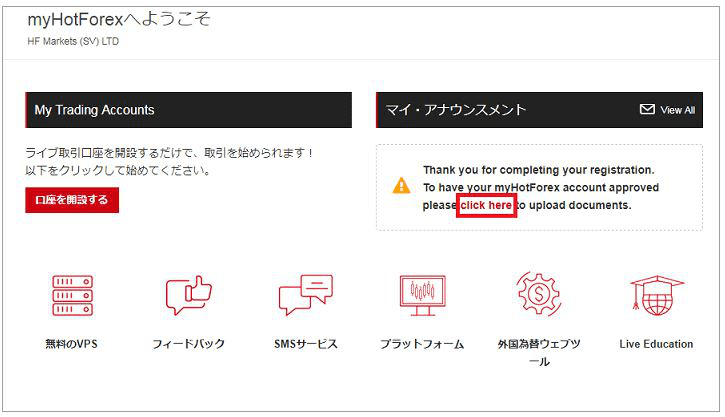This screenshot has height=417, width=725.
Task: Open View All announcements
Action: (x=677, y=110)
